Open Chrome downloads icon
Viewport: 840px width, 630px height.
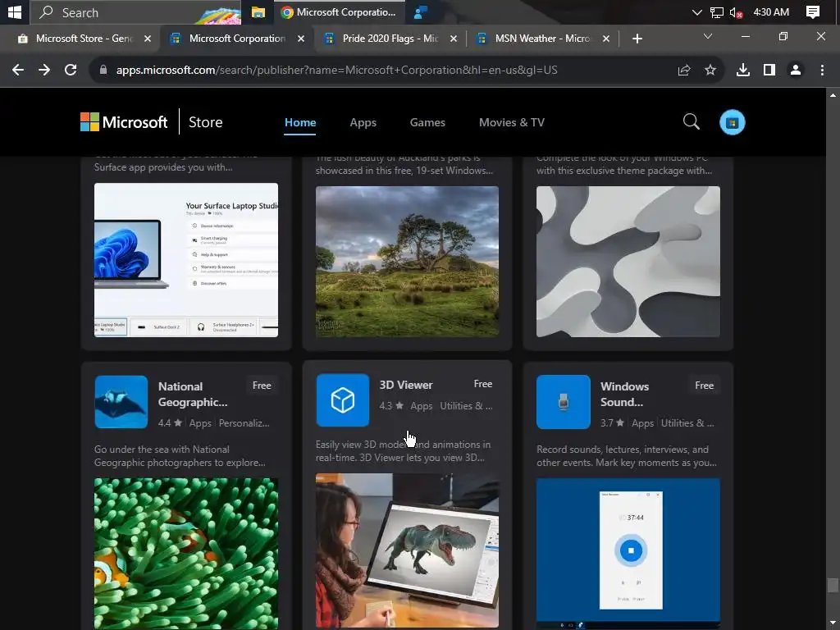[743, 70]
